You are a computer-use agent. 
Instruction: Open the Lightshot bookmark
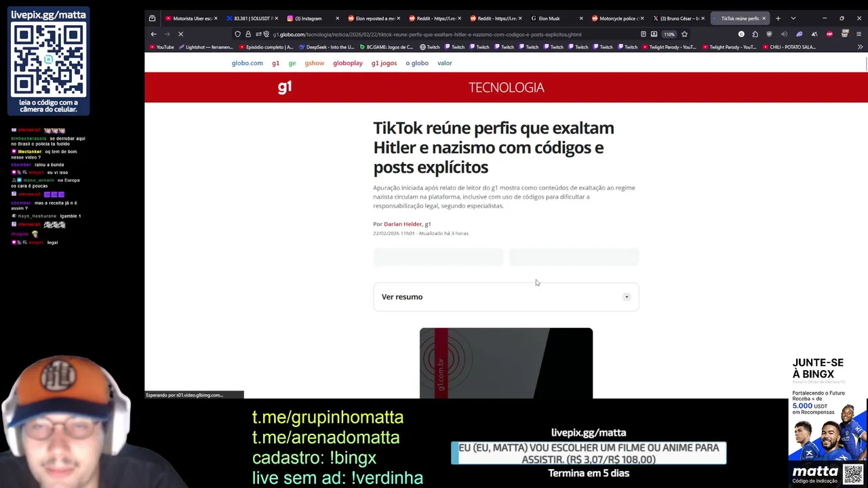coord(206,47)
